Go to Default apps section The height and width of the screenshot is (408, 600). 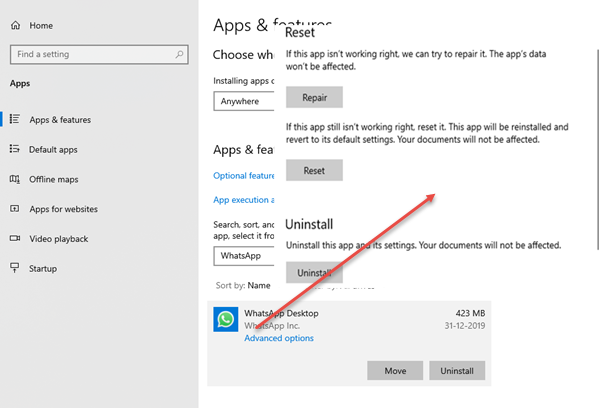click(53, 150)
